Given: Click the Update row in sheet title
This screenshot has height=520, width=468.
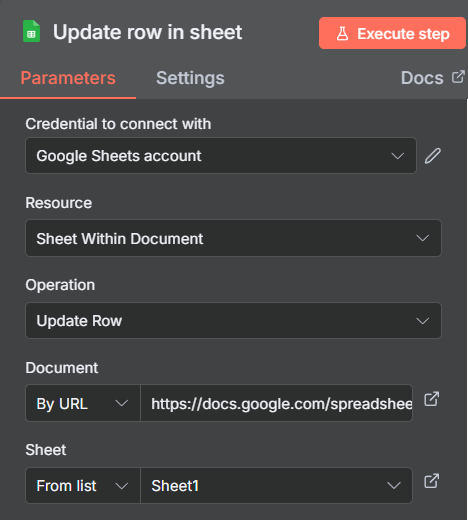Looking at the screenshot, I should coord(148,32).
